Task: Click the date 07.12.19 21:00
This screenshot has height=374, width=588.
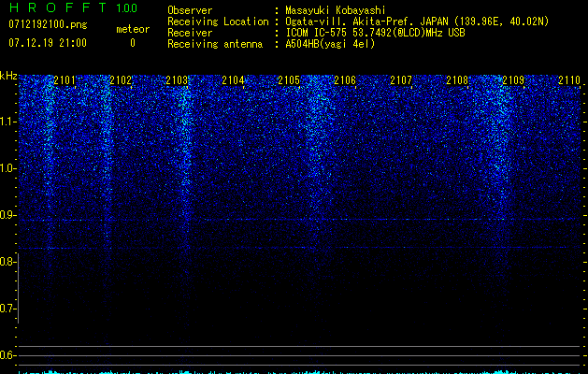Action: [x=48, y=43]
